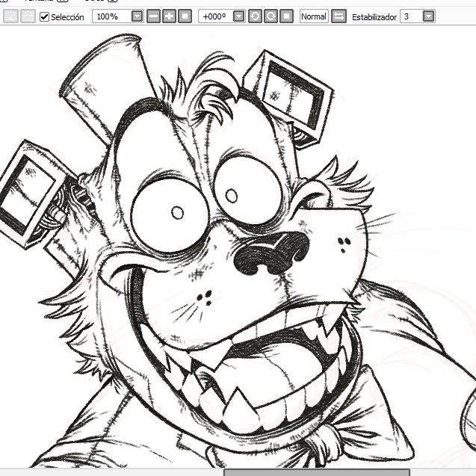This screenshot has width=476, height=476.
Task: Click the deselect icon left of Selección
Action: coord(11,16)
